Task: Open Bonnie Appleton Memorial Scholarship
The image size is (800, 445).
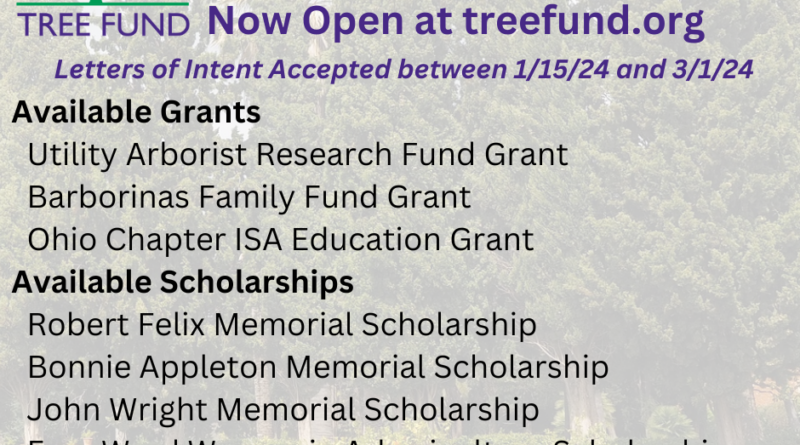Action: pyautogui.click(x=318, y=367)
